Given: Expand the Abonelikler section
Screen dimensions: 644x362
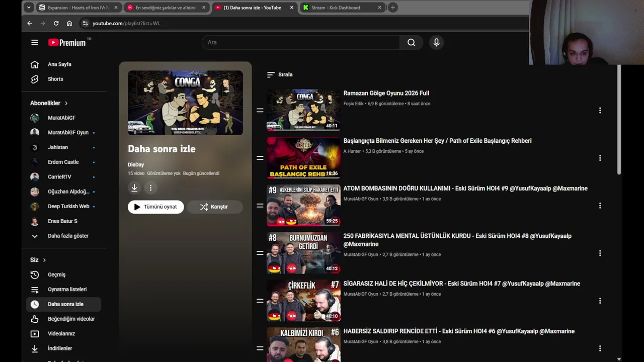Looking at the screenshot, I should (x=49, y=103).
